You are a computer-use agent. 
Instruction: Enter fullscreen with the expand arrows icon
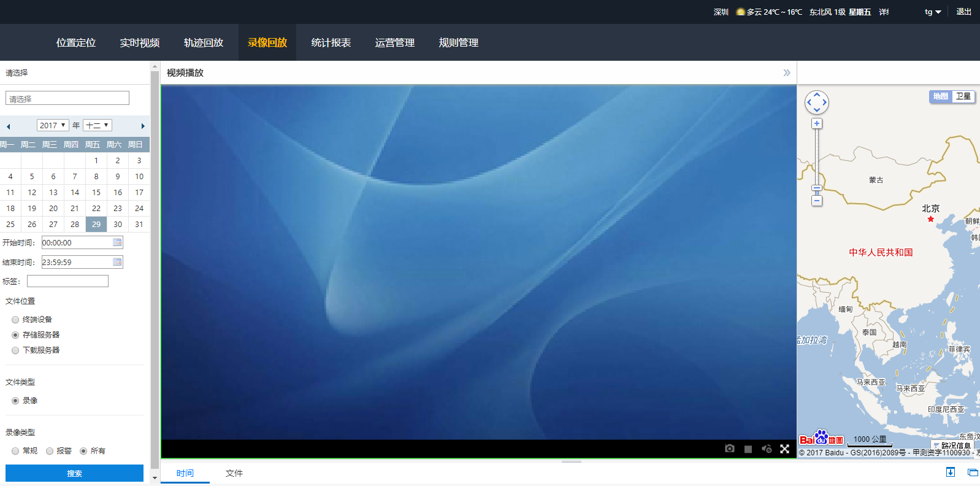click(784, 449)
